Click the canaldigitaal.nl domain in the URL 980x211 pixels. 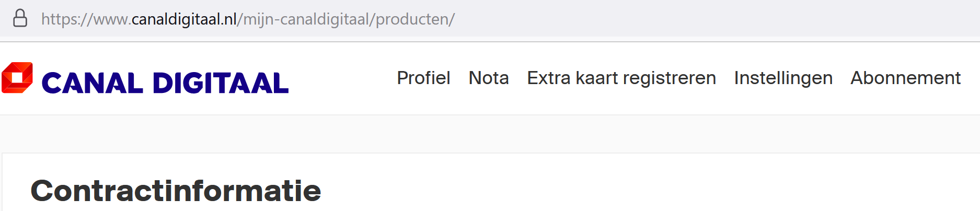[x=185, y=19]
